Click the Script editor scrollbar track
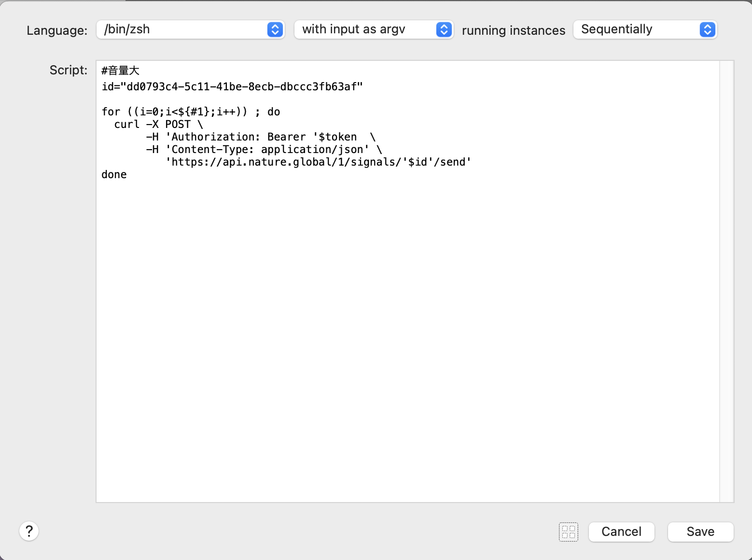Viewport: 752px width, 560px height. (x=726, y=281)
